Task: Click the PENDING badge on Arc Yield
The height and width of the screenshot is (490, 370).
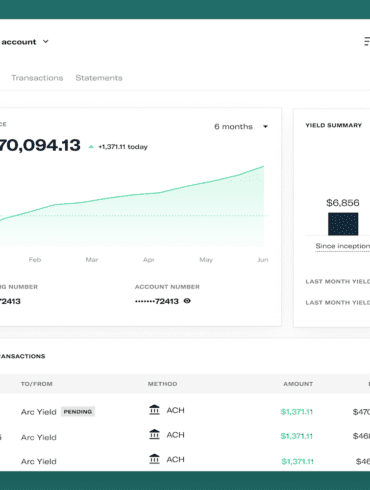Action: coord(78,412)
